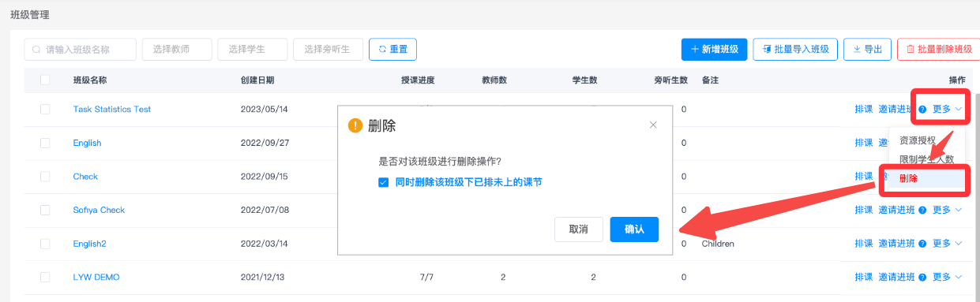Close the 删除 dialog with the X icon
The image size is (980, 302).
point(653,125)
